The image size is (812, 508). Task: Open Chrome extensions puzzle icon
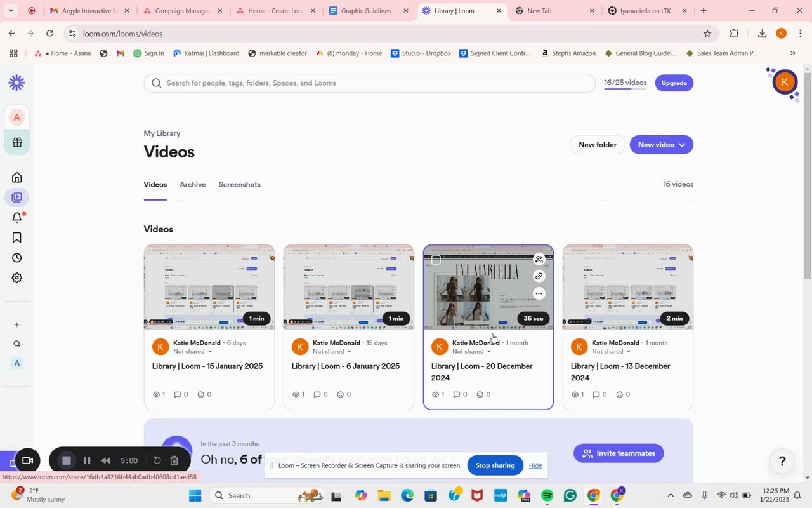[x=734, y=34]
